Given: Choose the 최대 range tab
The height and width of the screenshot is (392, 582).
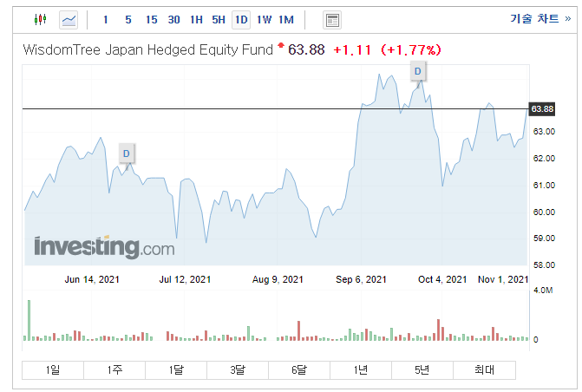Looking at the screenshot, I should coord(484,370).
